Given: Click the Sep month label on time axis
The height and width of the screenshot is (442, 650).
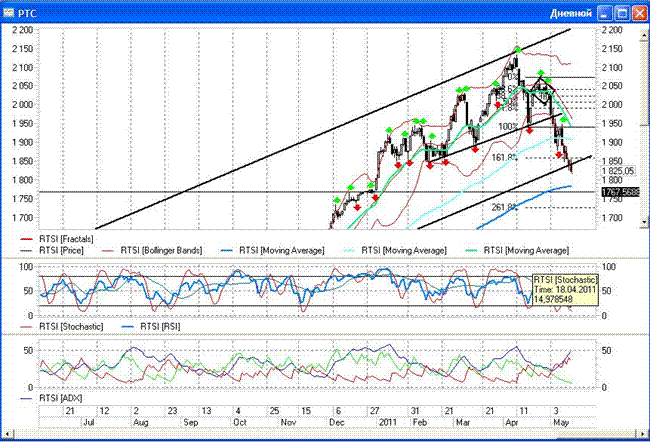Looking at the screenshot, I should pos(191,422).
